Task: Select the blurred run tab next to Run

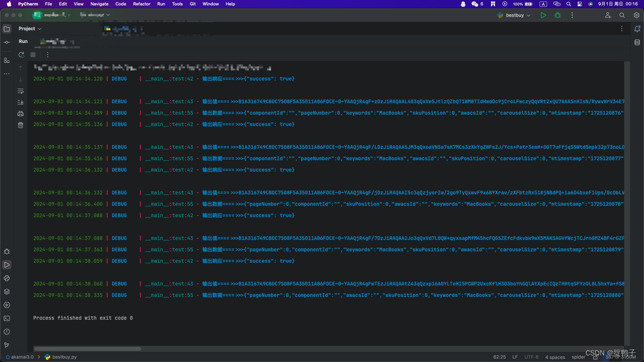Action: [x=57, y=42]
